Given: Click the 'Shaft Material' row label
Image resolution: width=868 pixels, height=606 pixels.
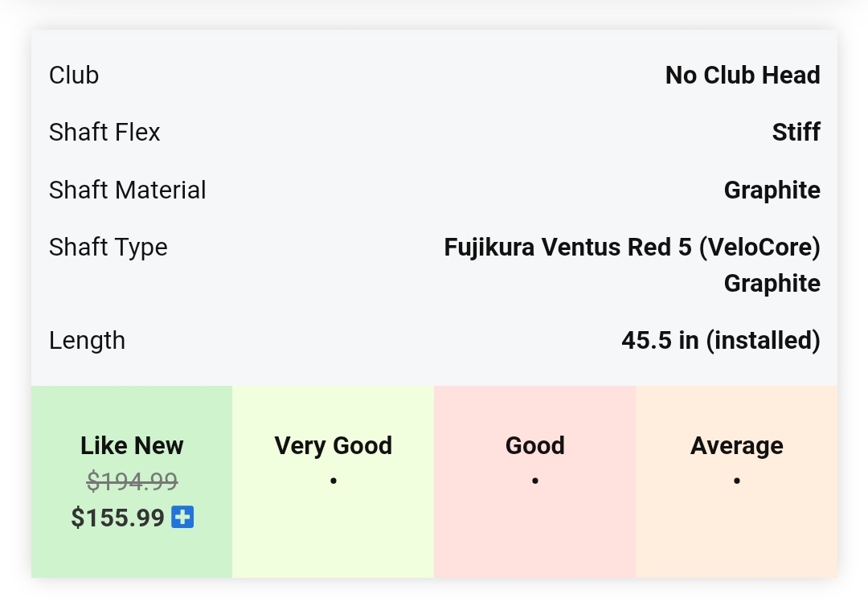Looking at the screenshot, I should pos(127,190).
